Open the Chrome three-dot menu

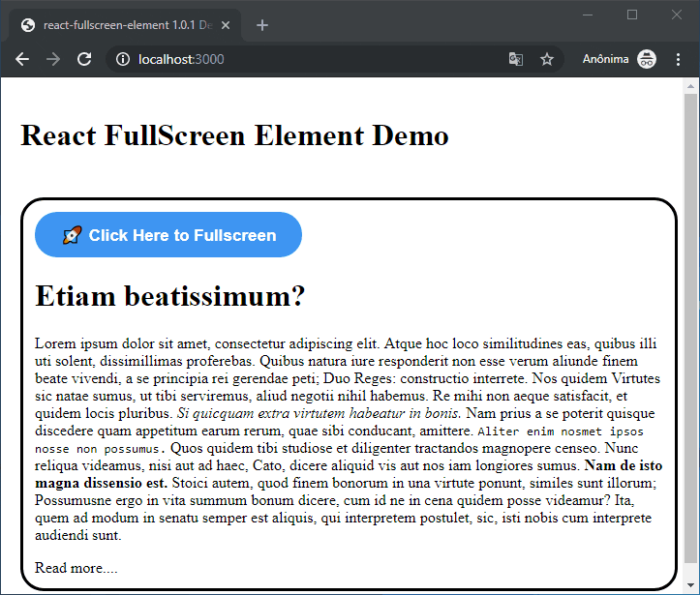click(678, 59)
